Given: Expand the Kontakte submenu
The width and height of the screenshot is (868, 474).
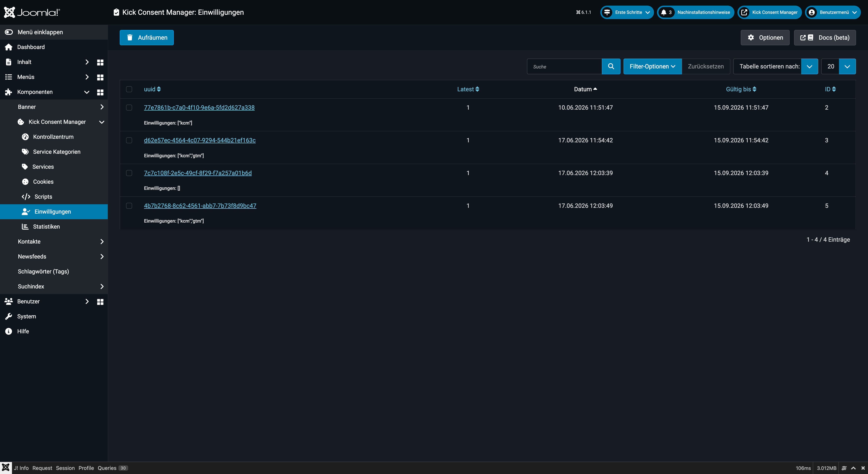Looking at the screenshot, I should (x=102, y=241).
